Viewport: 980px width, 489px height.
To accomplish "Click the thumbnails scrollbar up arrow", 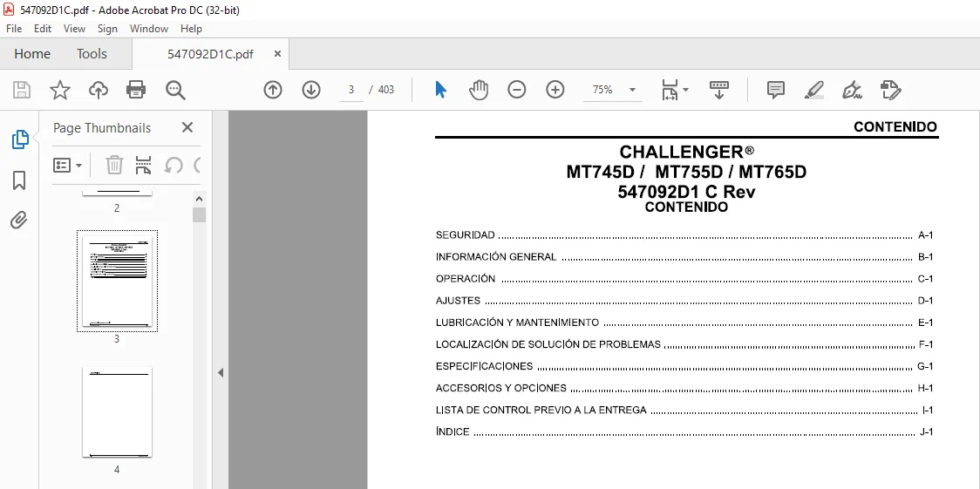I will [x=200, y=200].
